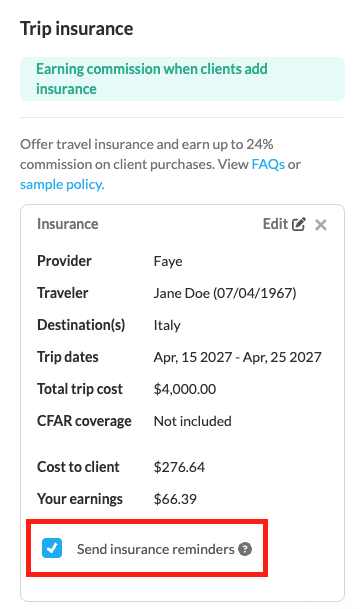Click the Edit text label
Image resolution: width=360 pixels, height=609 pixels.
[x=275, y=224]
